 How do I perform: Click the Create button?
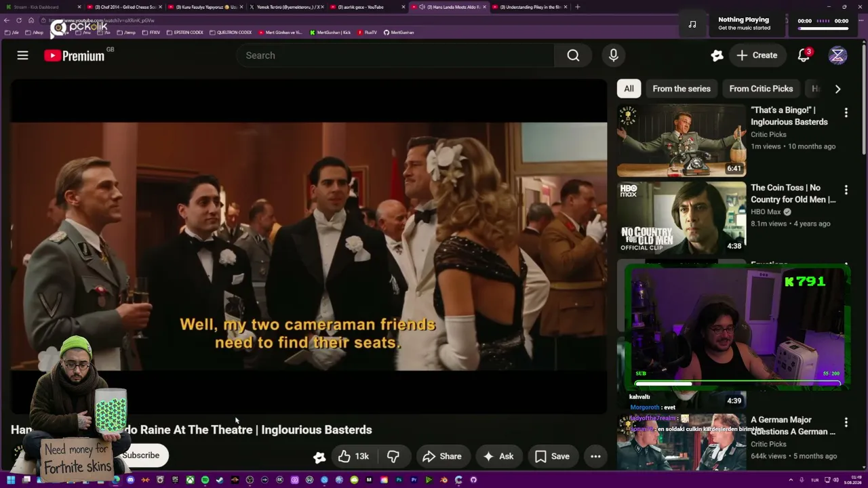tap(757, 56)
